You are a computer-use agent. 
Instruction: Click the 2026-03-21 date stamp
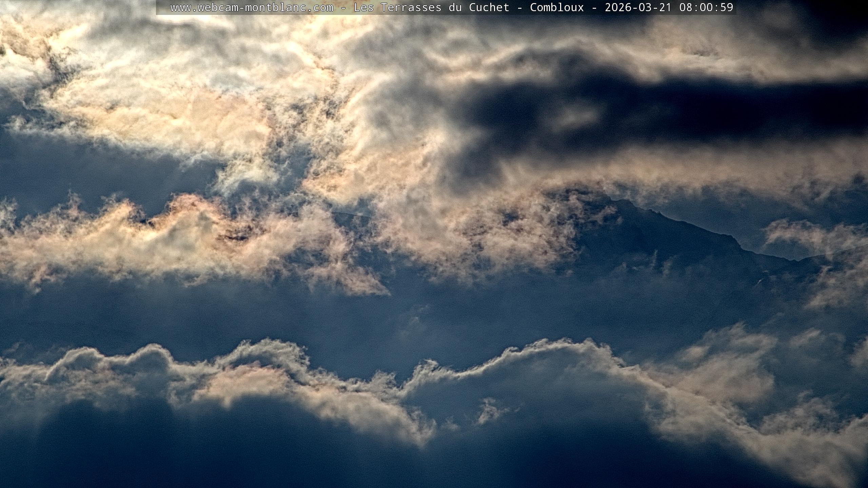coord(638,7)
